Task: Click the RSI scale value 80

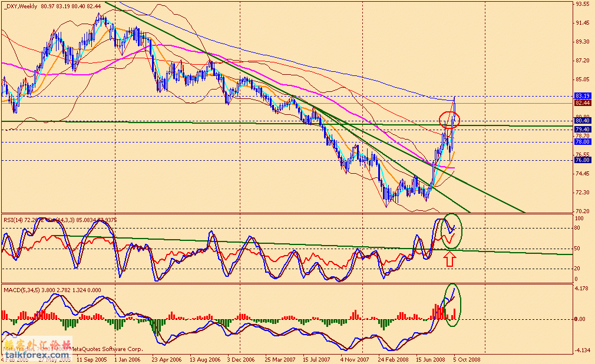Action: [x=577, y=228]
